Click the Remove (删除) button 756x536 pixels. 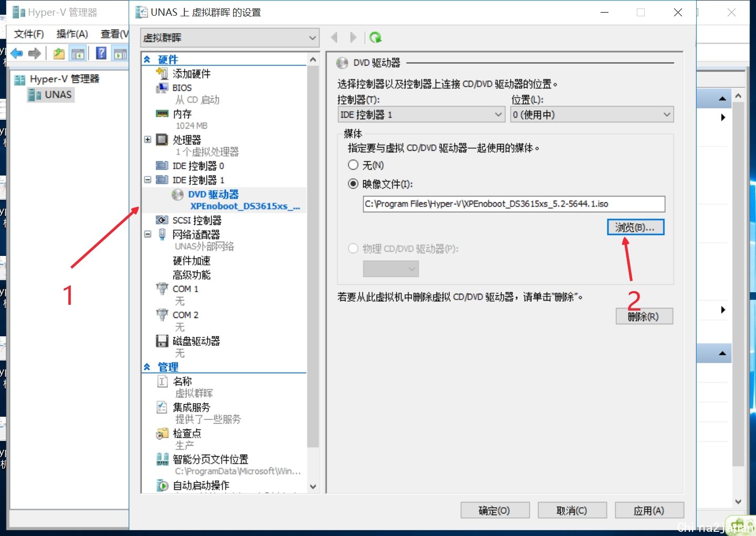pos(644,316)
